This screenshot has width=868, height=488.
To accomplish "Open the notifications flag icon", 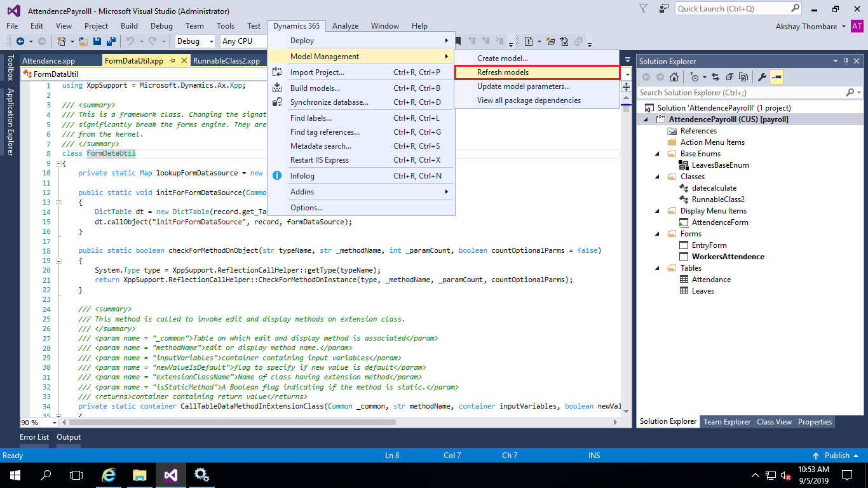I will pyautogui.click(x=644, y=8).
